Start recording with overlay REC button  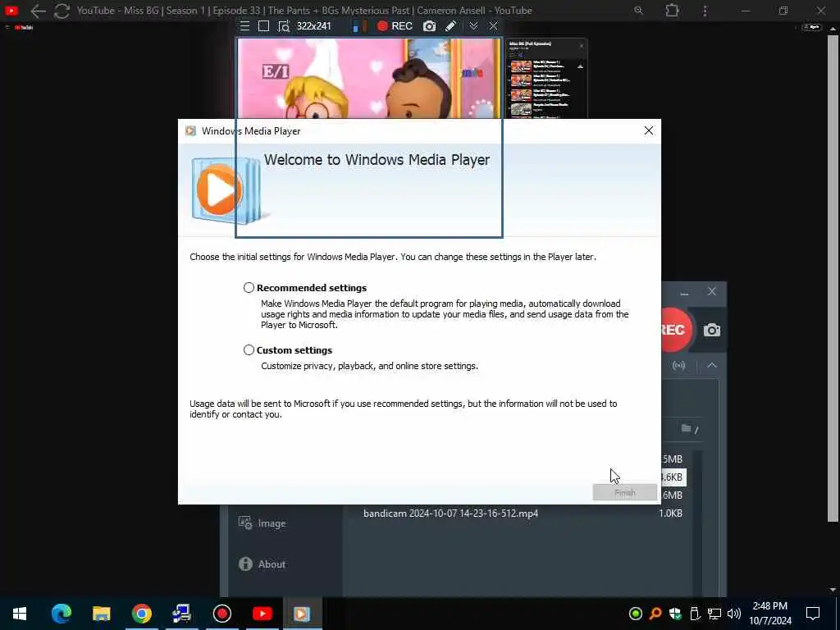tap(395, 26)
